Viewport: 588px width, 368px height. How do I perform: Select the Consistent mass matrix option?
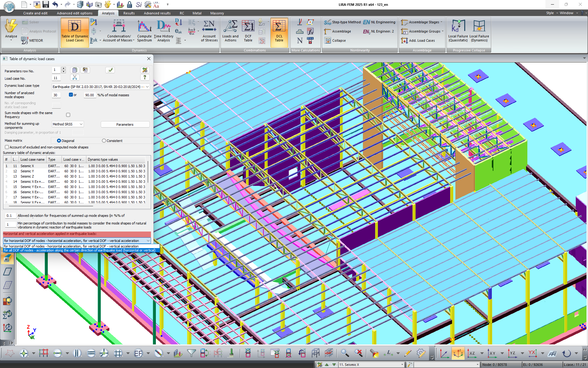tap(104, 141)
